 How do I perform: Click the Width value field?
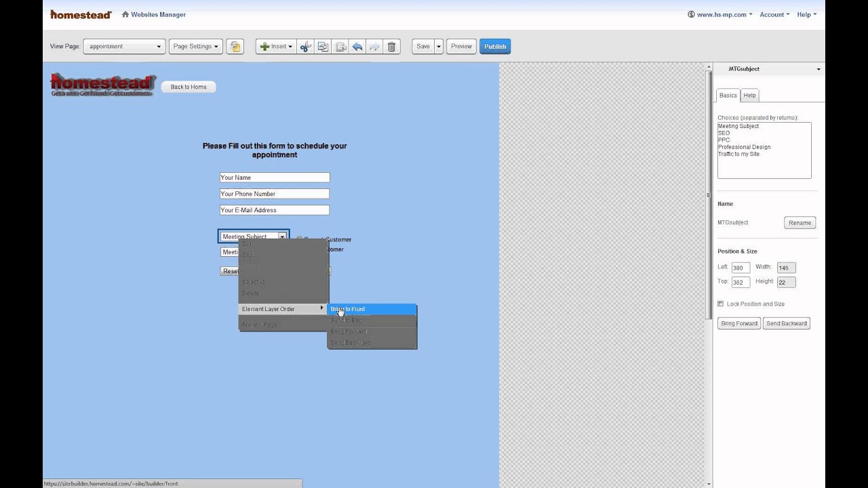(786, 268)
